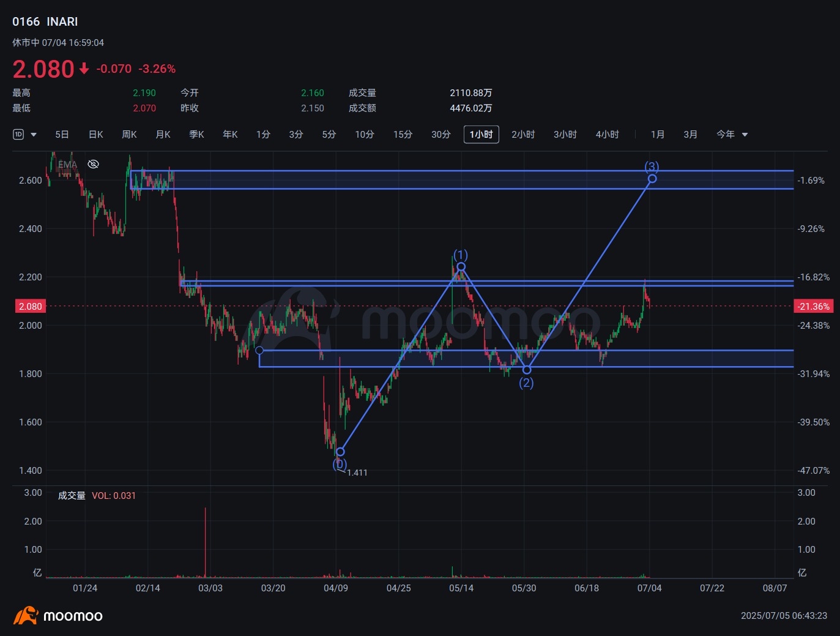Click the 04/09 date axis label
The image size is (840, 636).
[x=336, y=588]
